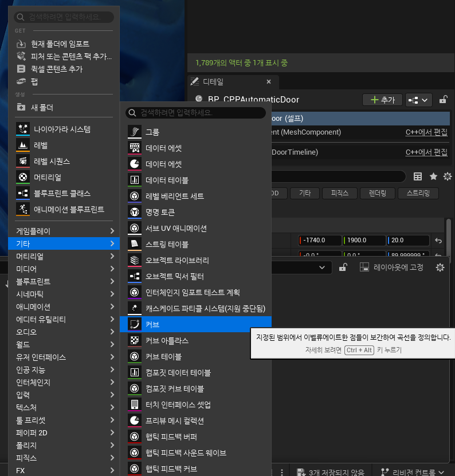Filter details by 피직스 category
Screen dimensions: 455x476
[x=340, y=193]
